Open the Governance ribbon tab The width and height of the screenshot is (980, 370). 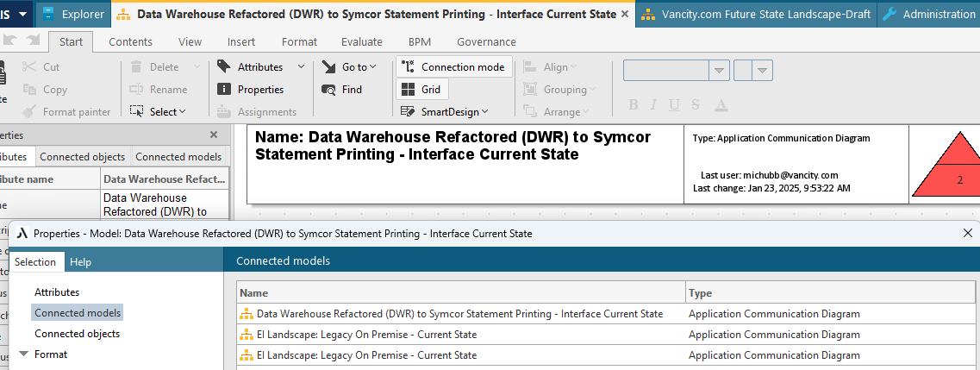pos(486,42)
